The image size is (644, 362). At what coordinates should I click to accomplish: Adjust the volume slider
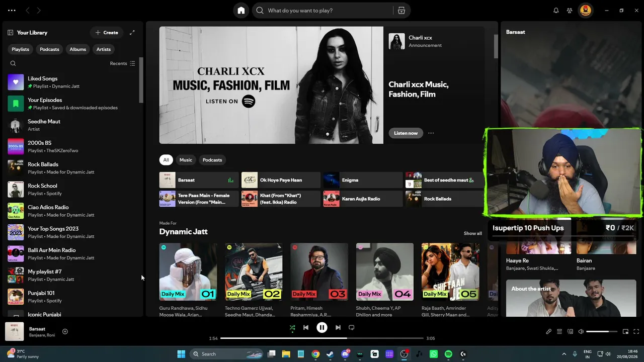click(601, 331)
